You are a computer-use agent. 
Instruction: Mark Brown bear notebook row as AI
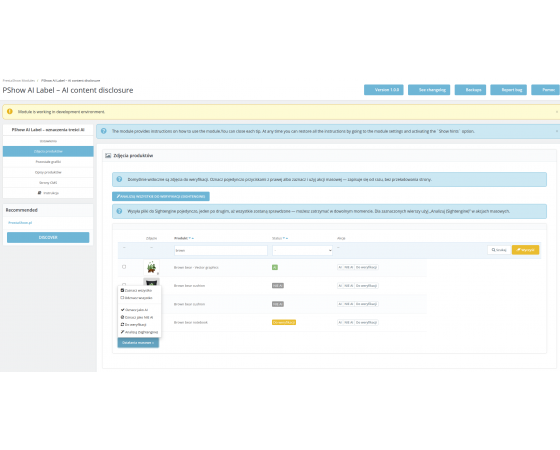pyautogui.click(x=340, y=322)
